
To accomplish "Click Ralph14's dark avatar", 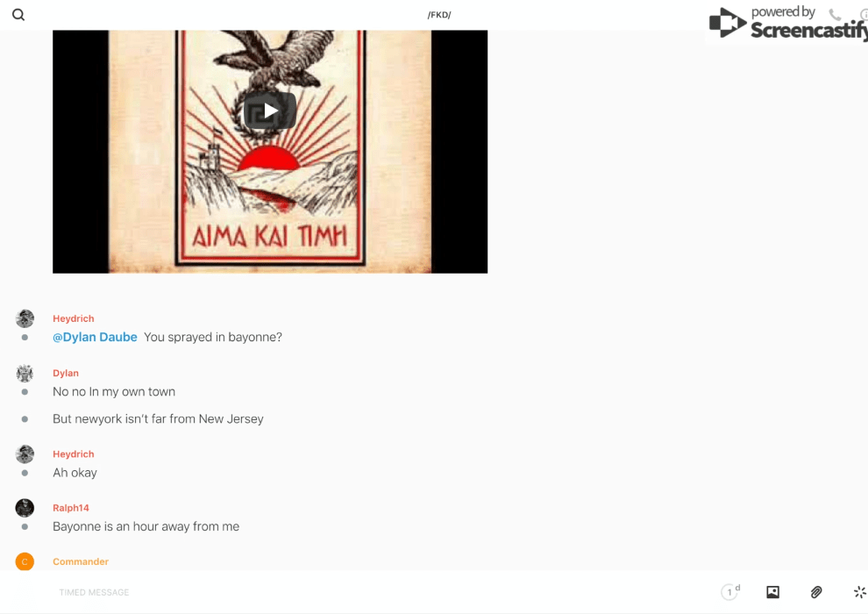I will (25, 508).
